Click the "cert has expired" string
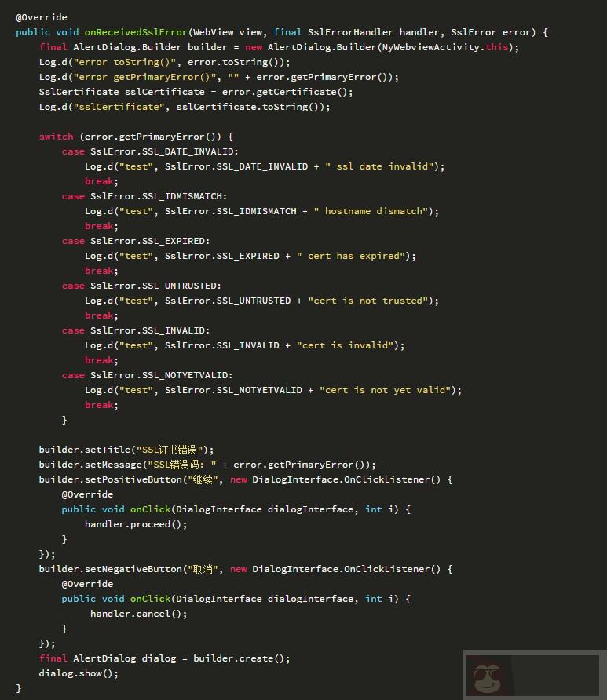This screenshot has height=700, width=607. (x=353, y=256)
